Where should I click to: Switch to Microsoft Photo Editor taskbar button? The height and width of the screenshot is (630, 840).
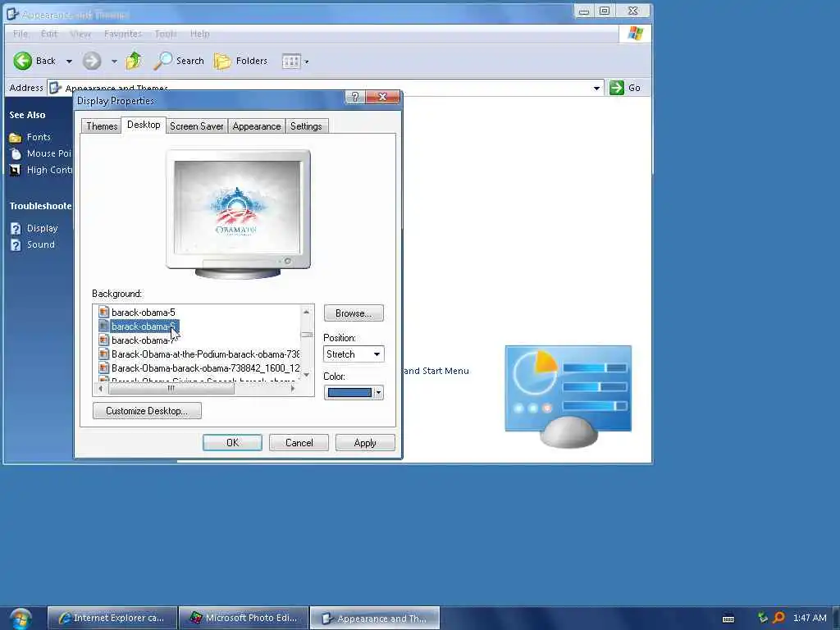click(244, 619)
